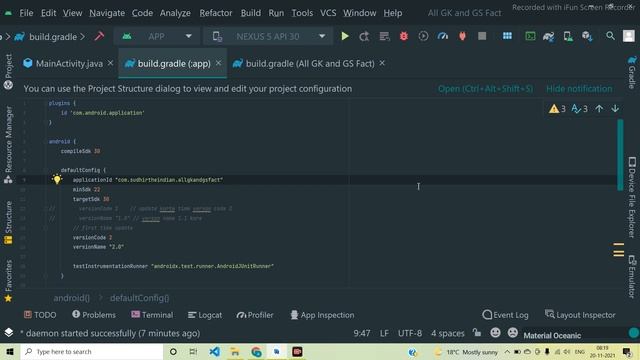Open the AVD Manager device icon
Screen dimensions: 640x360
tap(568, 36)
